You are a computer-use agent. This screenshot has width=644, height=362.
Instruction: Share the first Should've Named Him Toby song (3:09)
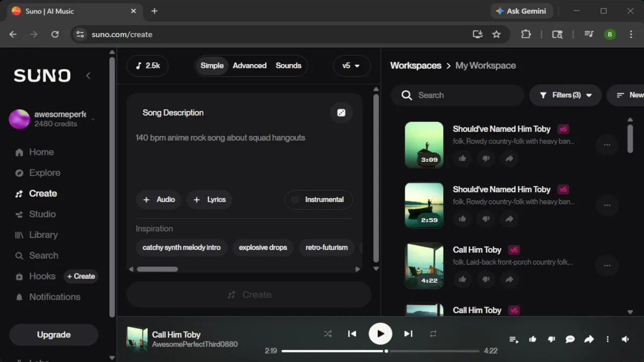point(509,158)
